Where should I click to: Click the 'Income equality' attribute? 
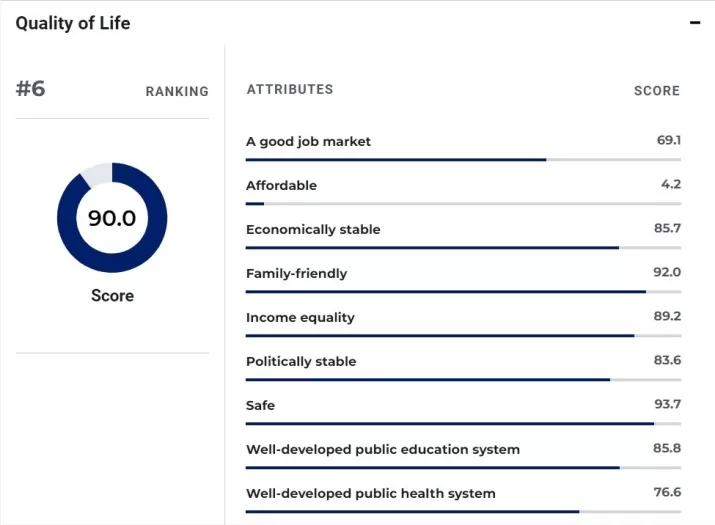point(300,318)
